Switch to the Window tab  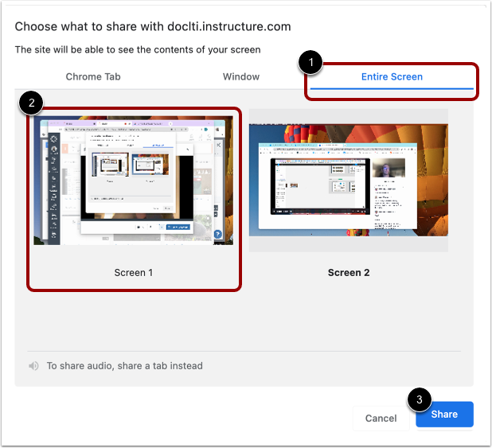[x=241, y=76]
